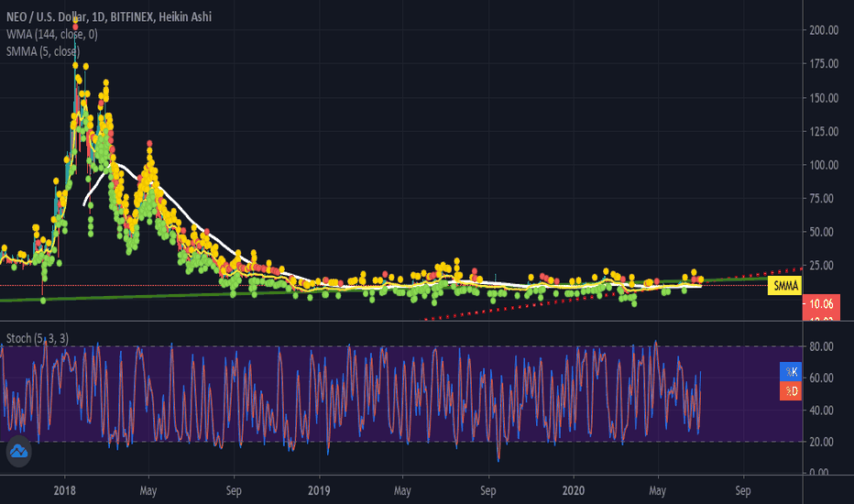The image size is (854, 504).
Task: Click the 125.00 price axis value
Action: (x=824, y=131)
